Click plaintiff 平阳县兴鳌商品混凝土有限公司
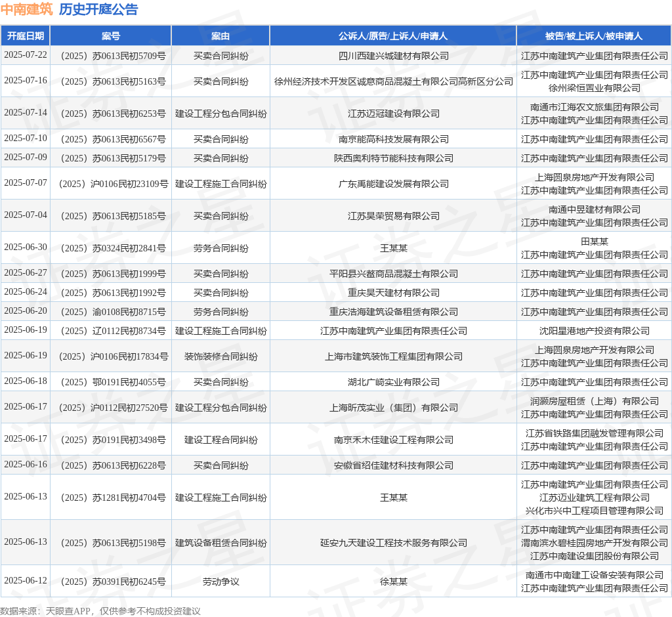Viewport: 672px width, 617px height. [x=394, y=274]
